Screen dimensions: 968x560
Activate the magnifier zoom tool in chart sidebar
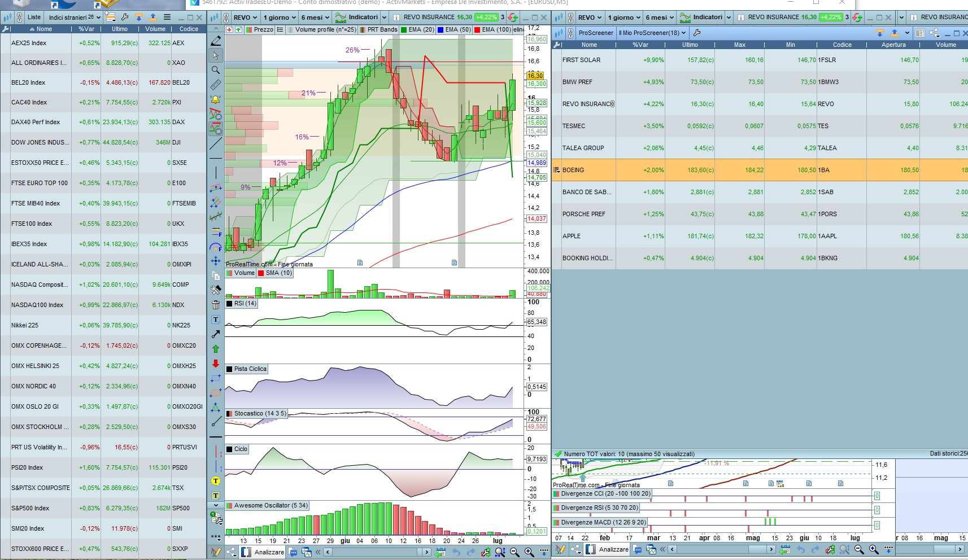click(x=216, y=70)
